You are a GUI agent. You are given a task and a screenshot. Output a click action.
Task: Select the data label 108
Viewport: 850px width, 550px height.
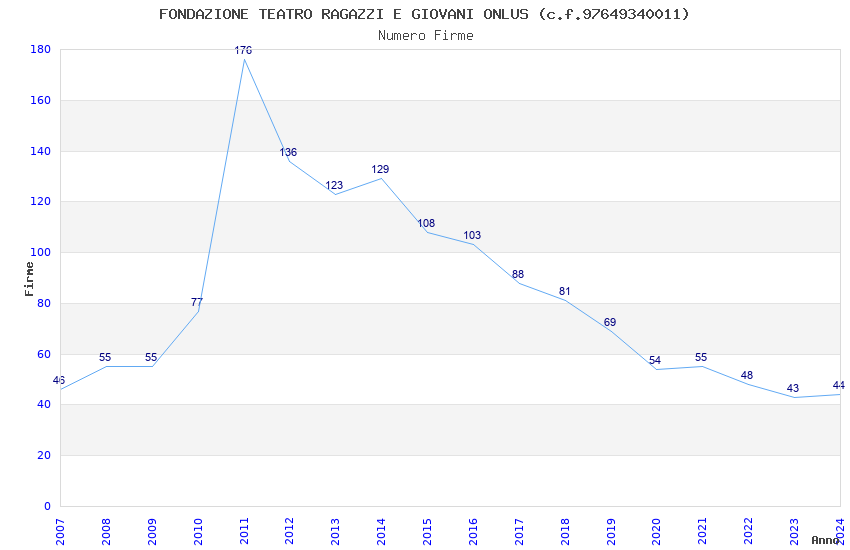[426, 223]
